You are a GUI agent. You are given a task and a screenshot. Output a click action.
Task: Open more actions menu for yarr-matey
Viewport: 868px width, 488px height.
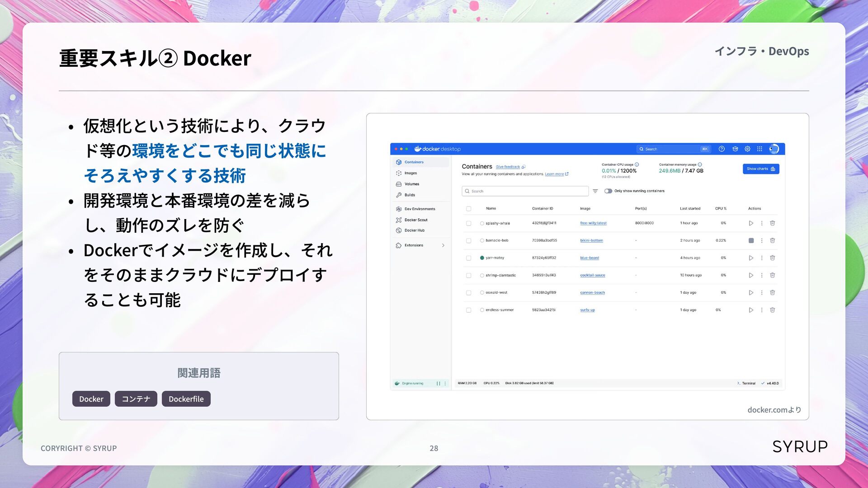click(x=762, y=258)
